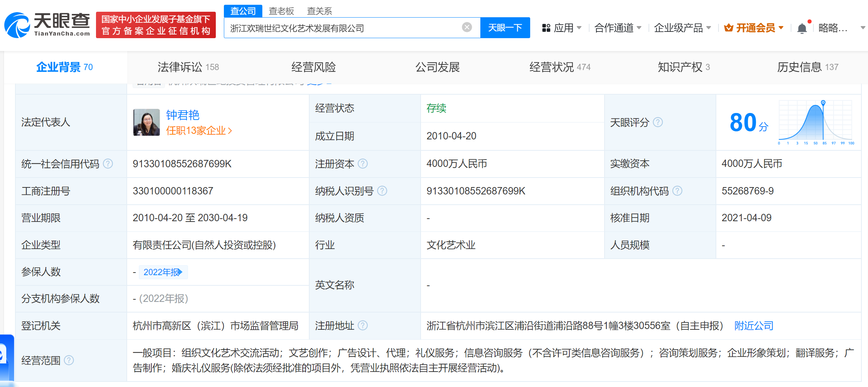This screenshot has width=868, height=387.
Task: Open the user account dropdown arrow
Action: (x=863, y=28)
